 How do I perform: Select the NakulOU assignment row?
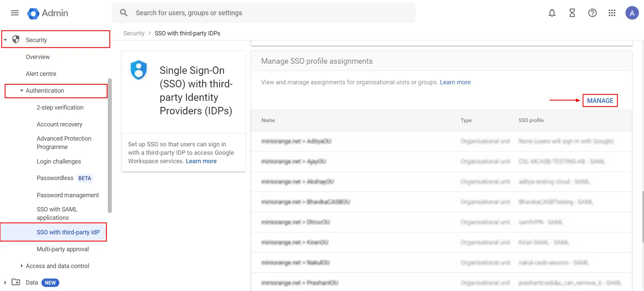441,263
